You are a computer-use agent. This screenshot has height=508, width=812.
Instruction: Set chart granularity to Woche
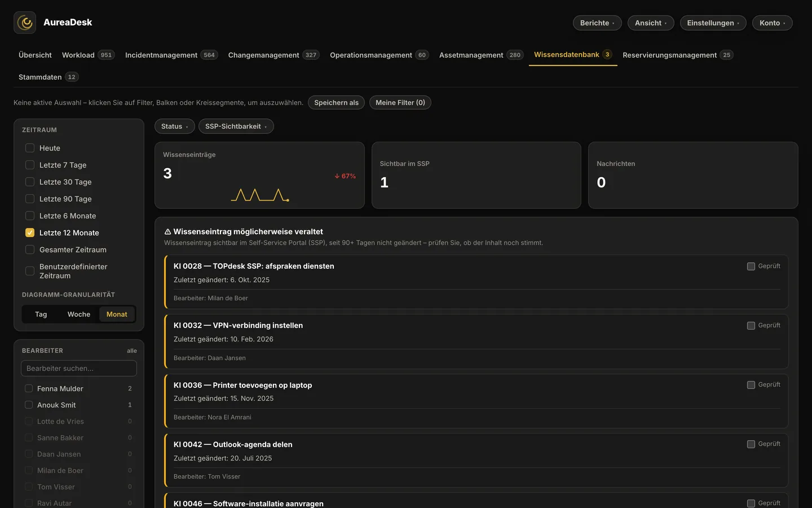coord(79,314)
